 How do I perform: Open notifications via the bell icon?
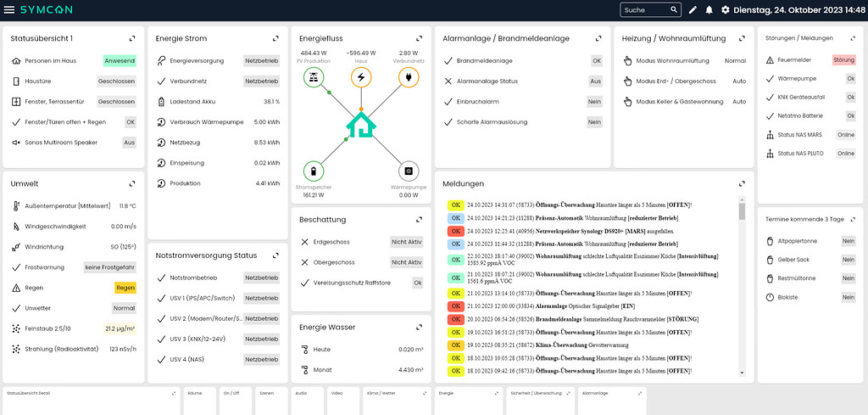click(709, 10)
